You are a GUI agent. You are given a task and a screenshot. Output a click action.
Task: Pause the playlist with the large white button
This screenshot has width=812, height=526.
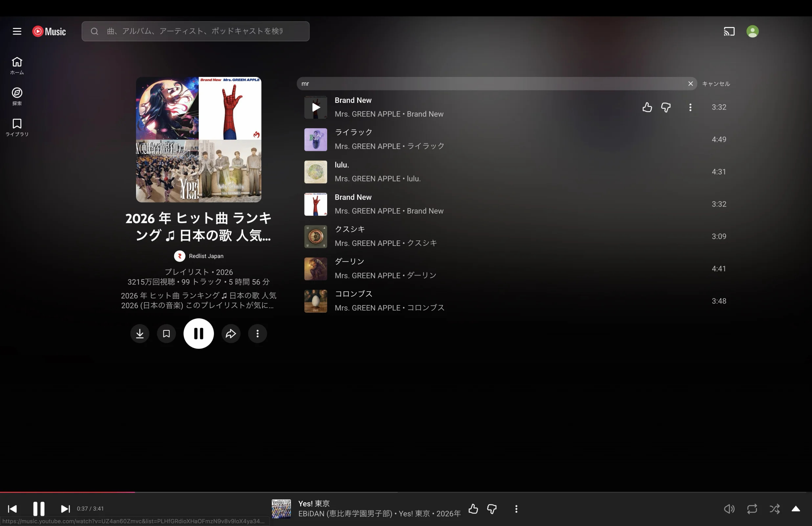tap(198, 334)
